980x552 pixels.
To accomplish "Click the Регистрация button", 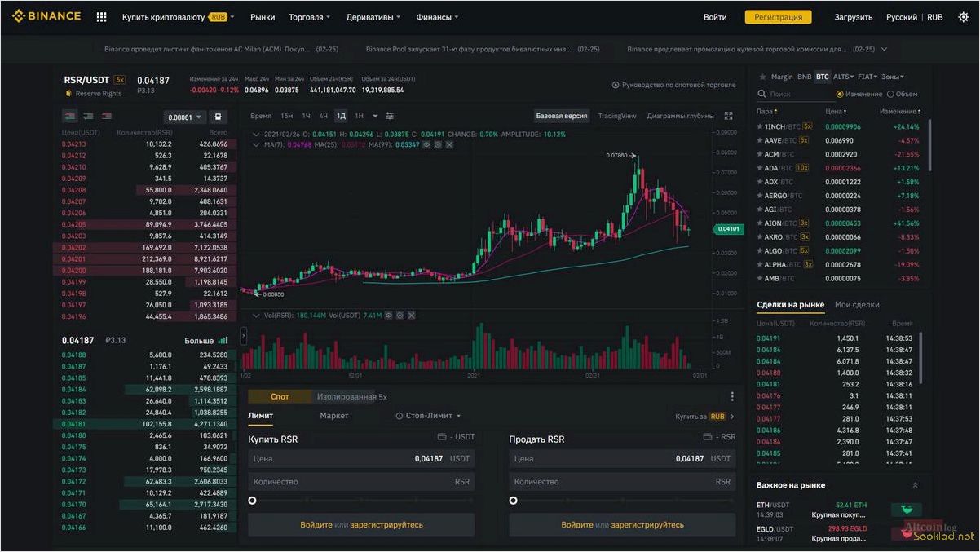I will coord(778,15).
